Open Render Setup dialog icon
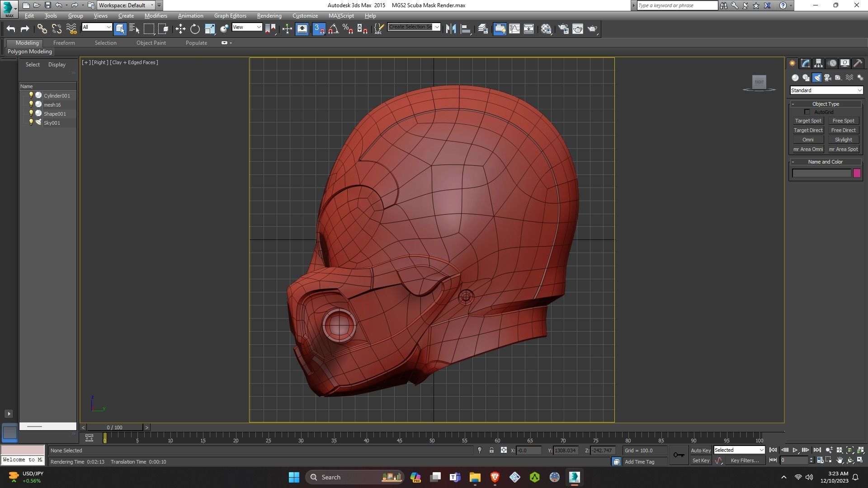The image size is (868, 488). 563,29
